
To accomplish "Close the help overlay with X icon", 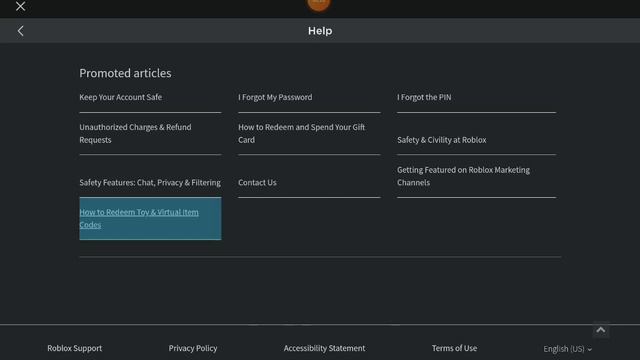I will (20, 6).
